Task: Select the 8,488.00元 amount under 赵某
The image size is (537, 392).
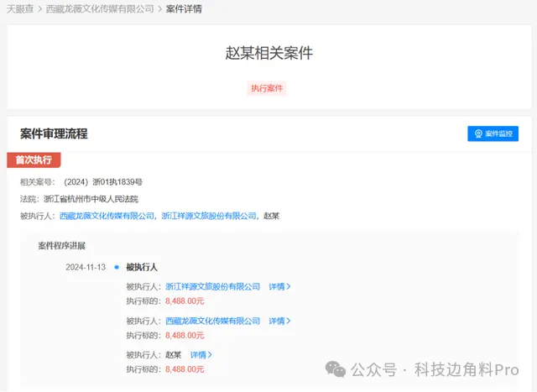Action: click(x=185, y=369)
